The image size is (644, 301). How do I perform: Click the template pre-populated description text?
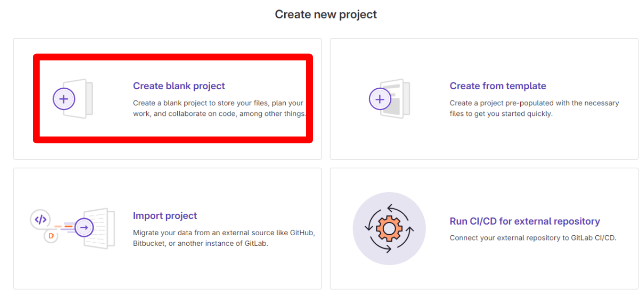[534, 108]
